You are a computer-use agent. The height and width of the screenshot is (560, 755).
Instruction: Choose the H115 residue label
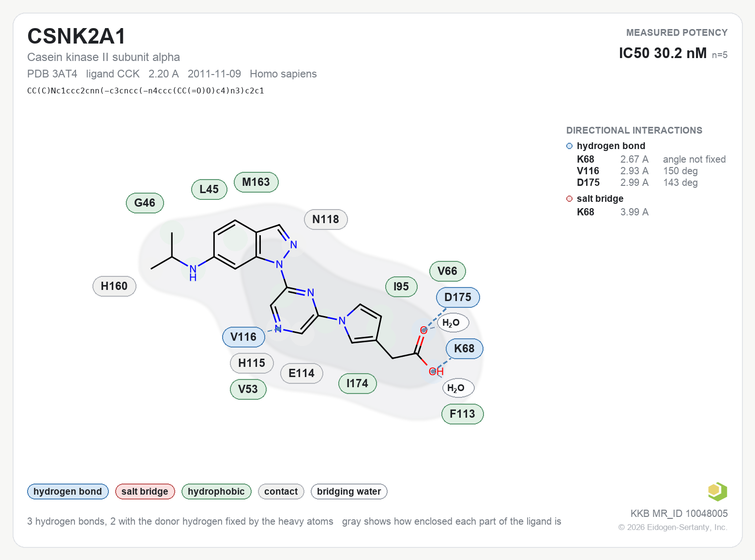[252, 363]
